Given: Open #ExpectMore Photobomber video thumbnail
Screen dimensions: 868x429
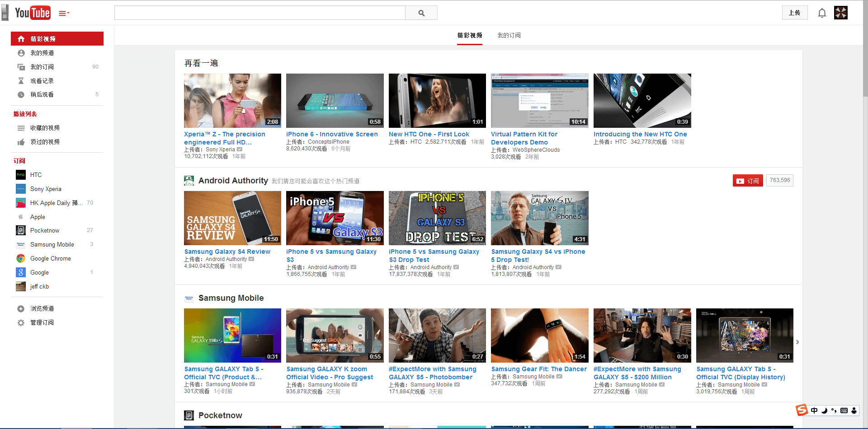Looking at the screenshot, I should click(x=437, y=336).
